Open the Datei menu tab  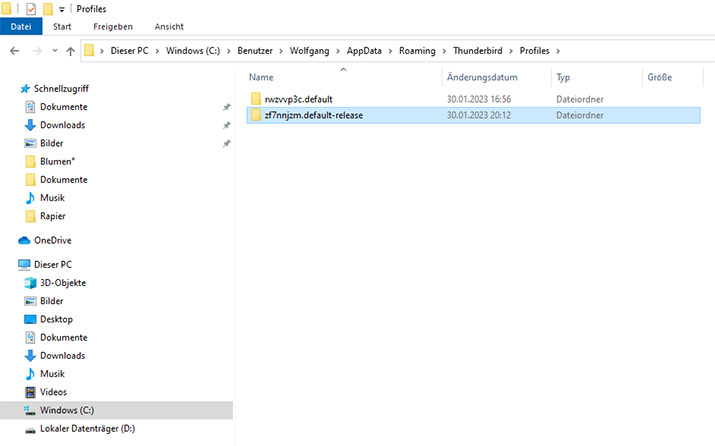(21, 26)
